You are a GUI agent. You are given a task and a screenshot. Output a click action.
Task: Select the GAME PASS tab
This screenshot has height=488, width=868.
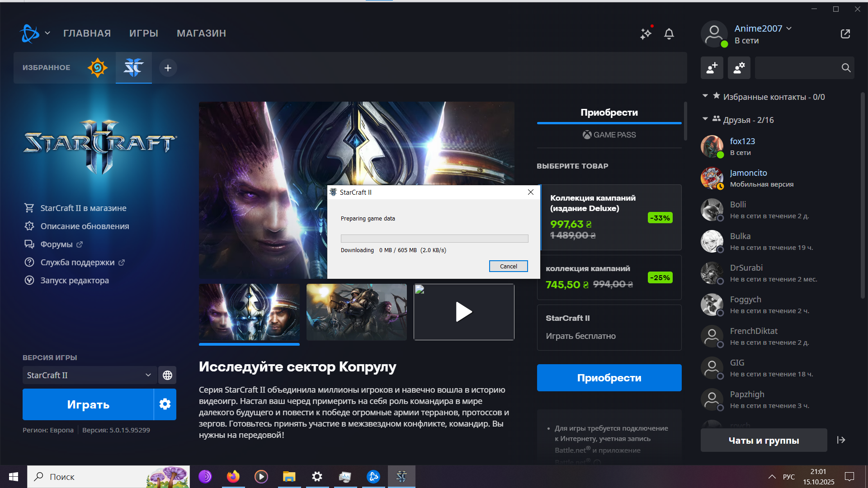(609, 135)
